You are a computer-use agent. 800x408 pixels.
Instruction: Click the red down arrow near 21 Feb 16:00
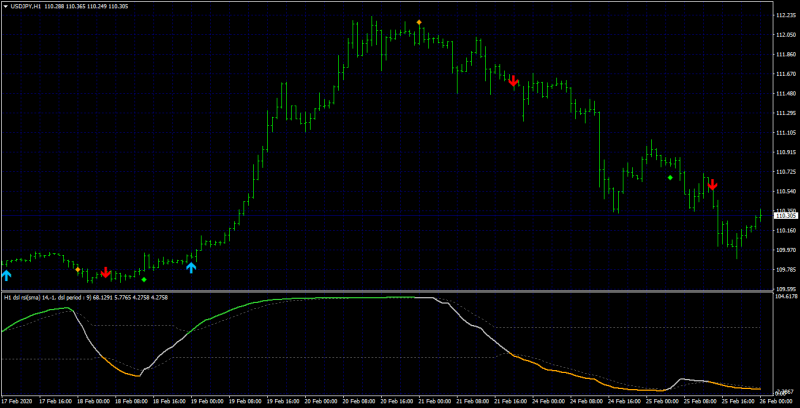[x=513, y=81]
